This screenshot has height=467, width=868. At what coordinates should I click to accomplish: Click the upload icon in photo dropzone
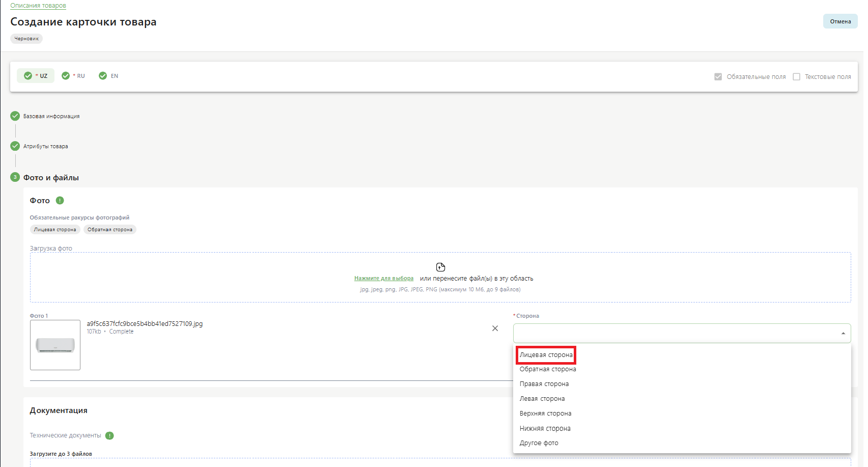(x=440, y=267)
